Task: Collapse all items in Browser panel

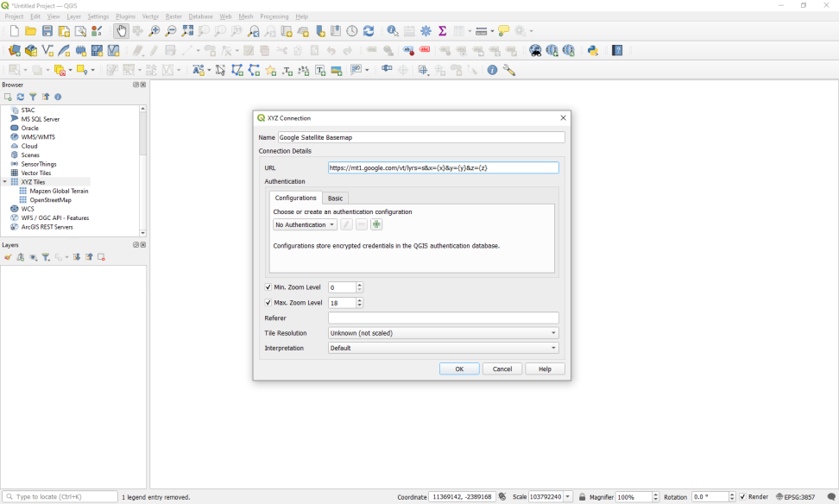Action: coord(46,97)
